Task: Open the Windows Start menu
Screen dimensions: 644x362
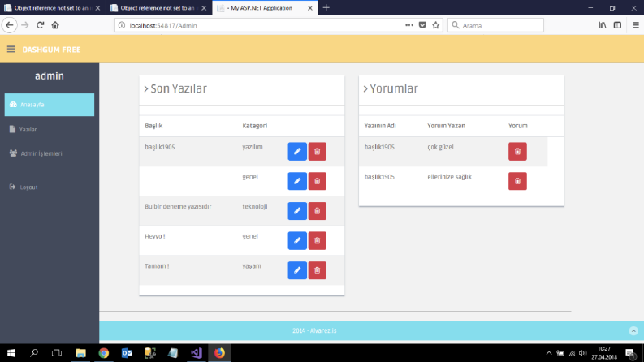Action: pyautogui.click(x=11, y=353)
